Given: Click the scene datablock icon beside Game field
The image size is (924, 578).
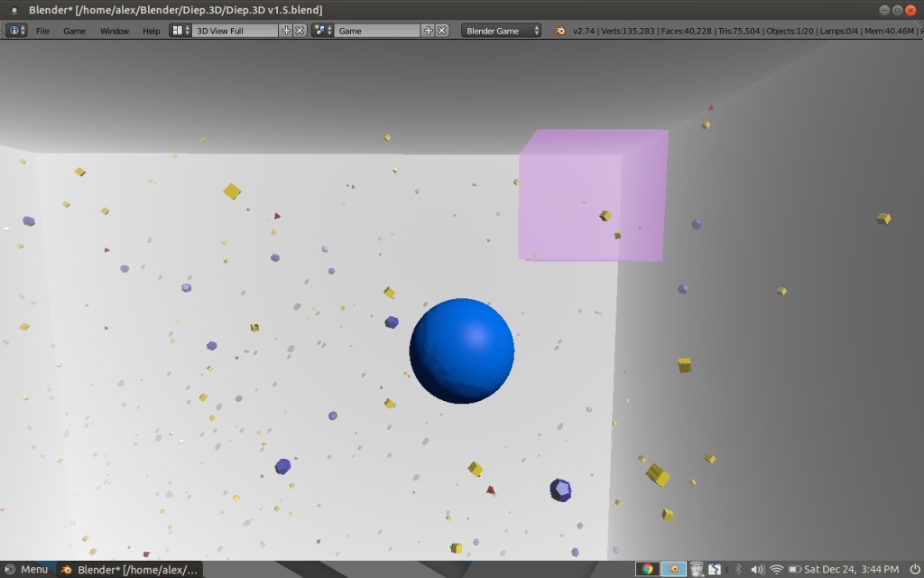Looking at the screenshot, I should point(320,30).
